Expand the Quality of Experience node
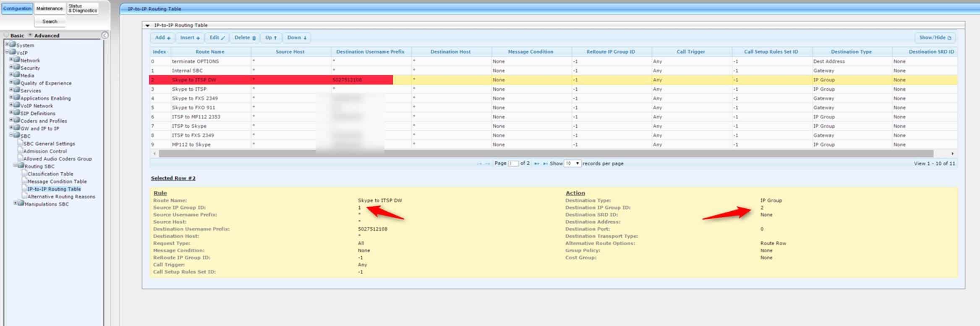 pyautogui.click(x=11, y=82)
